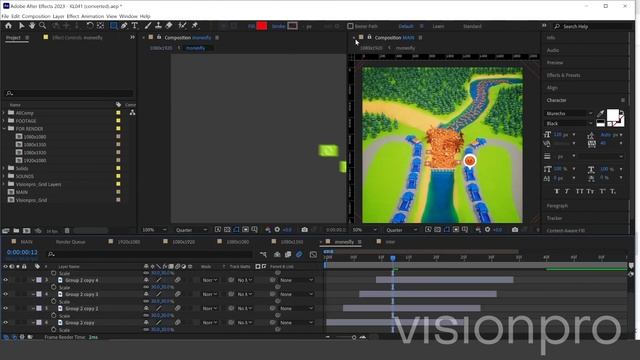Expand the Solids folder
The width and height of the screenshot is (640, 360).
coord(4,168)
